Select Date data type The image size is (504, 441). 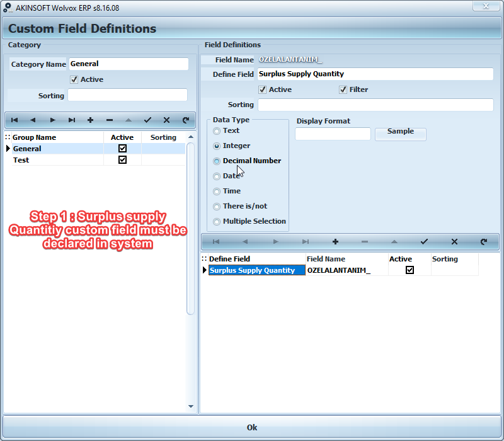click(x=217, y=176)
